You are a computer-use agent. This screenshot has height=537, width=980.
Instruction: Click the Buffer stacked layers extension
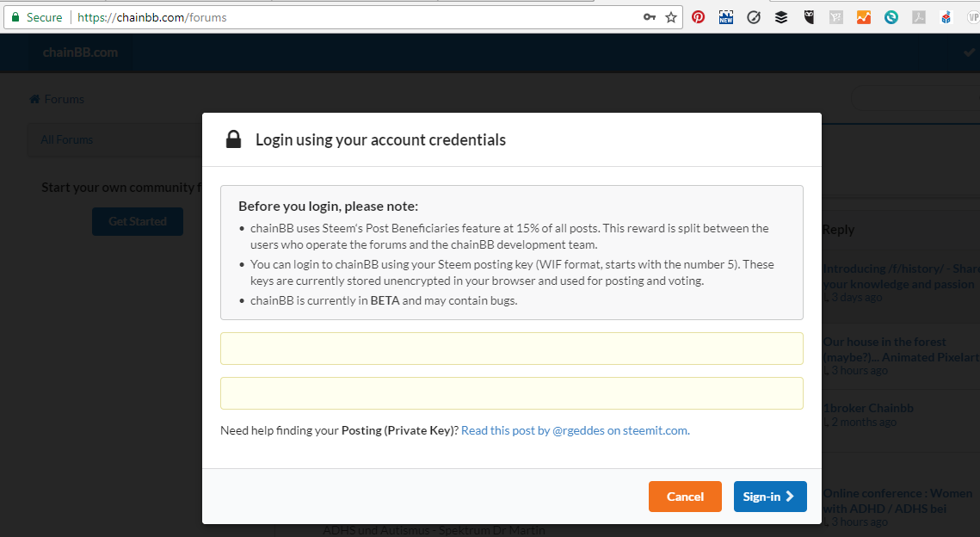click(x=781, y=17)
